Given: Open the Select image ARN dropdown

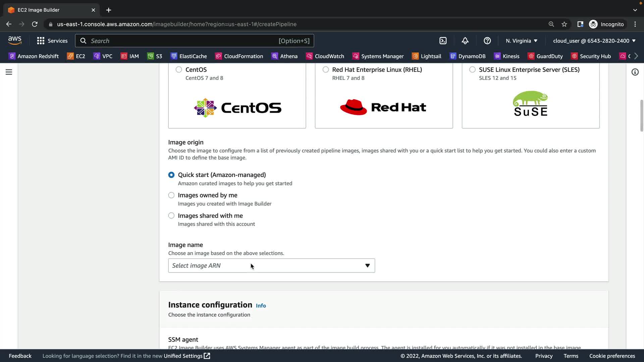Looking at the screenshot, I should 271,265.
